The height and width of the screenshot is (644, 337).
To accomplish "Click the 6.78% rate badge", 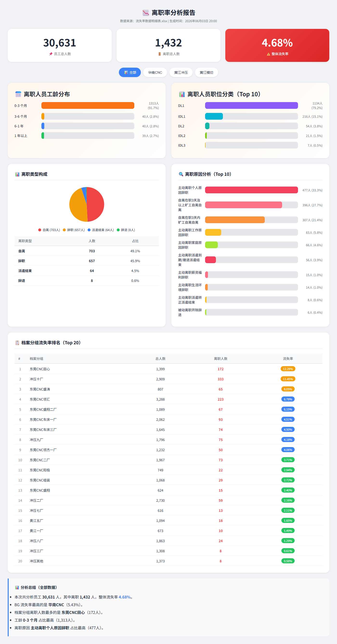I will pyautogui.click(x=288, y=399).
